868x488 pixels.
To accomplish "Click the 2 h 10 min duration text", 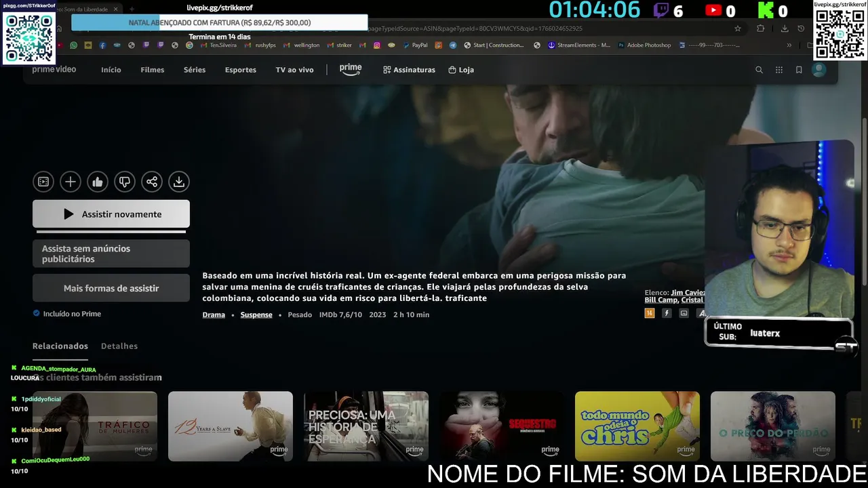I will pos(411,314).
